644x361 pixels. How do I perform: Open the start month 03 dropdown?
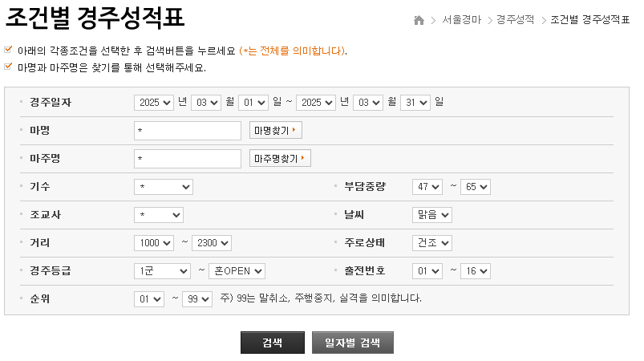coord(206,103)
